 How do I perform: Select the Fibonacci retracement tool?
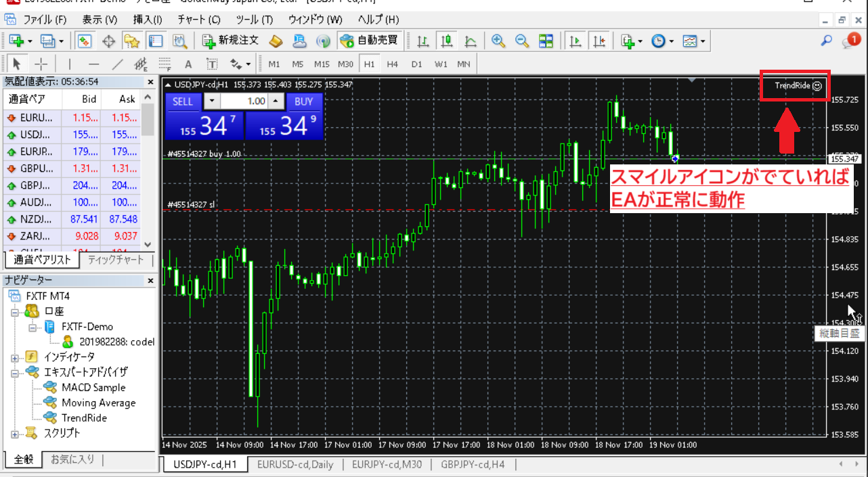tap(165, 64)
